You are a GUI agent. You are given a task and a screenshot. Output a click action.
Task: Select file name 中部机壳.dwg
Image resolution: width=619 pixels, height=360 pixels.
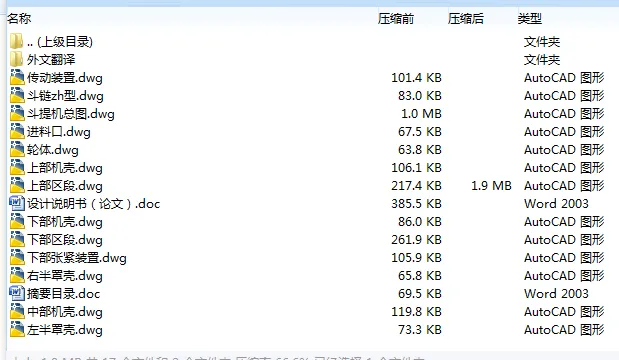tap(65, 312)
